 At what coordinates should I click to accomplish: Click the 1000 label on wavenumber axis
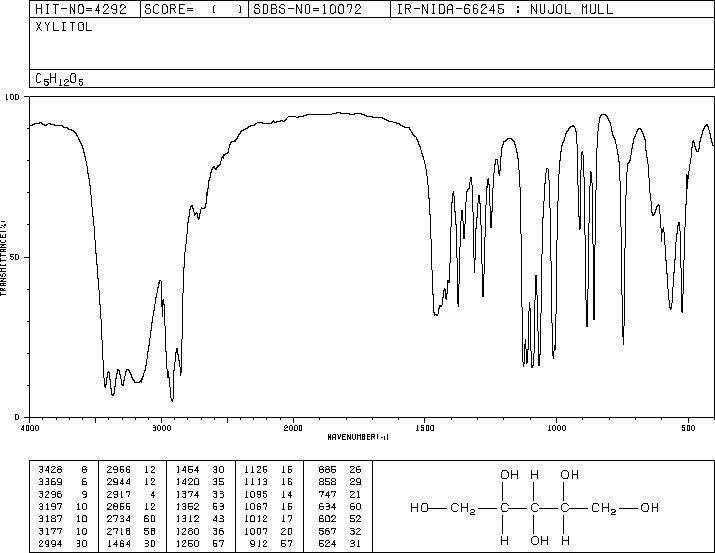[556, 428]
